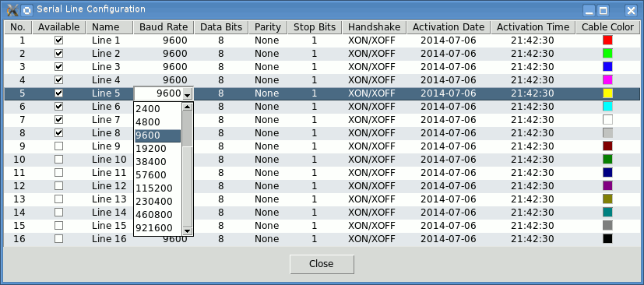Click the dropdown list scroll up arrow
This screenshot has height=285, width=644.
188,107
